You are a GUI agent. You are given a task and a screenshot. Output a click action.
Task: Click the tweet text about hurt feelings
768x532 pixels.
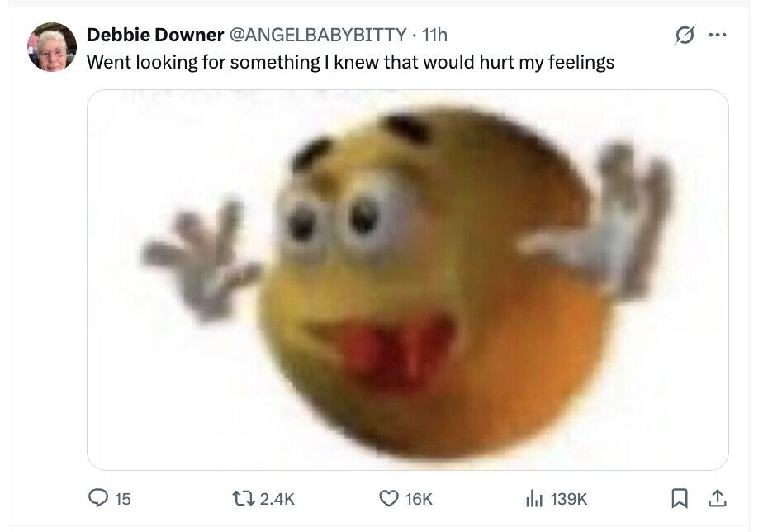351,62
